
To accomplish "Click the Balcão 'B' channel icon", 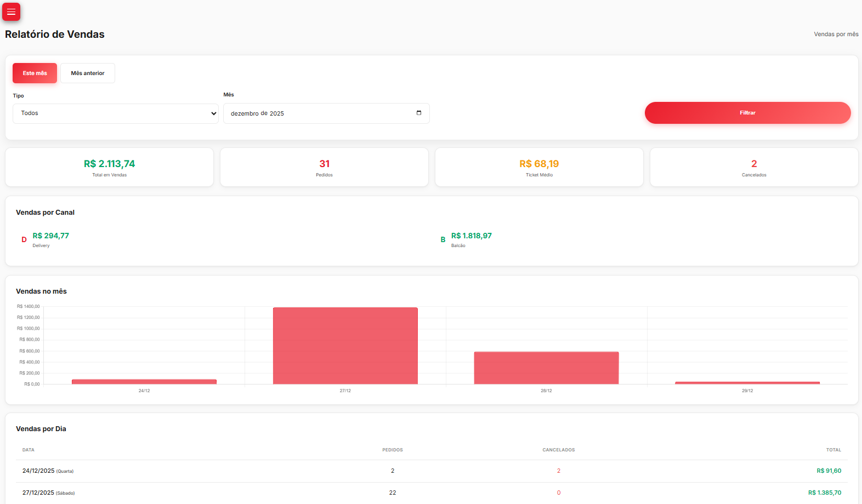I will (443, 239).
